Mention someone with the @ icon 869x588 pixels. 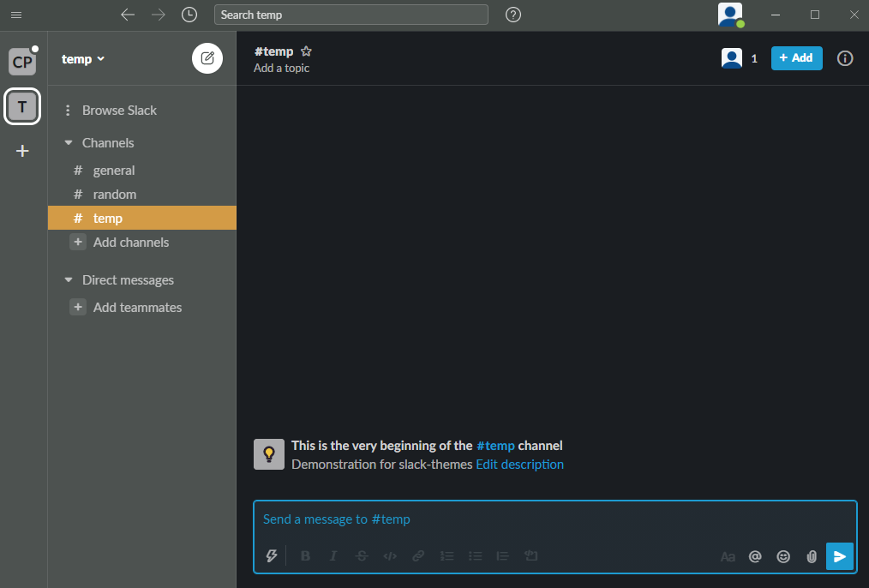(x=755, y=556)
